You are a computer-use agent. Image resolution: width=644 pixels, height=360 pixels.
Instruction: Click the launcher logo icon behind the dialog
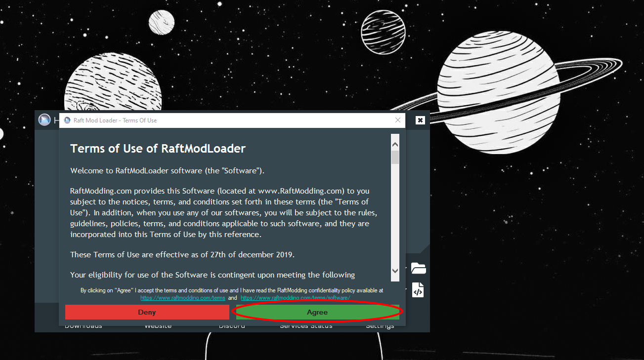pos(45,120)
